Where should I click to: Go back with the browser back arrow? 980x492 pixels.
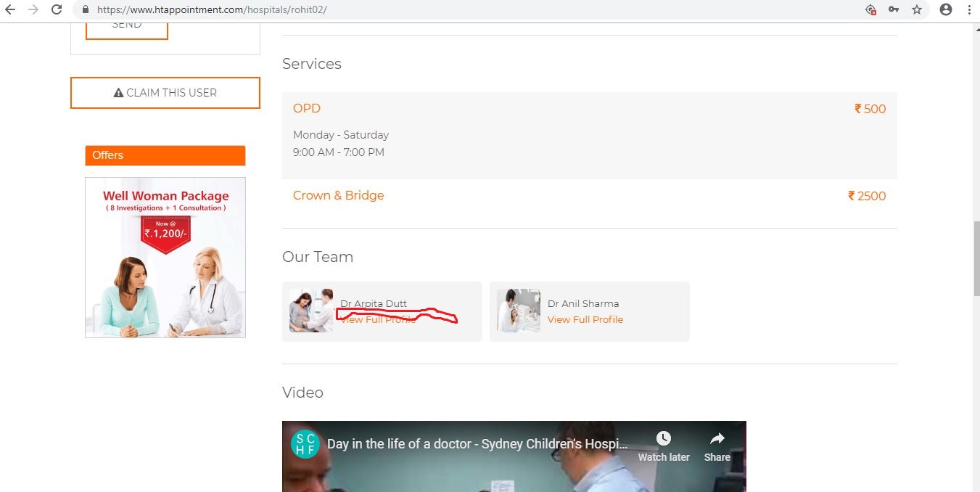(10, 10)
